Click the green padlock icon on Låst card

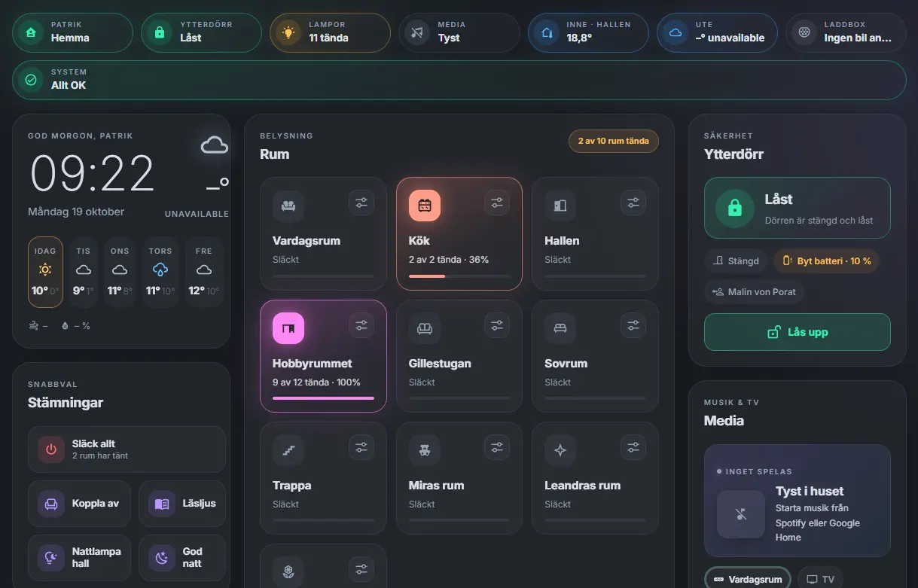[734, 208]
